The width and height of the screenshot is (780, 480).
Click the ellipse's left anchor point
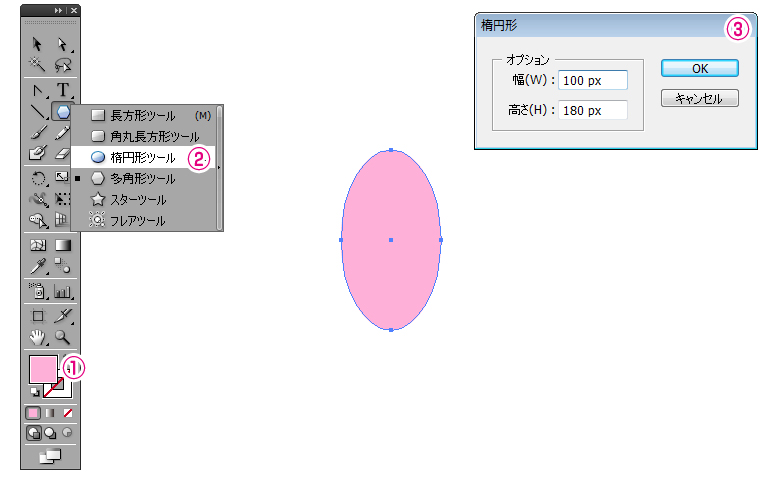341,240
